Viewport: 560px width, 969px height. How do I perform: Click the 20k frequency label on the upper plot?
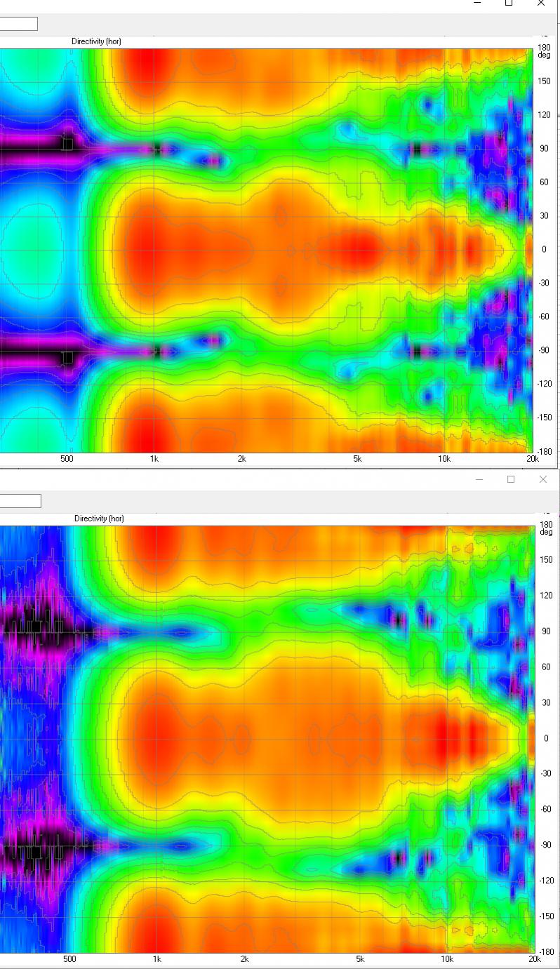(533, 459)
